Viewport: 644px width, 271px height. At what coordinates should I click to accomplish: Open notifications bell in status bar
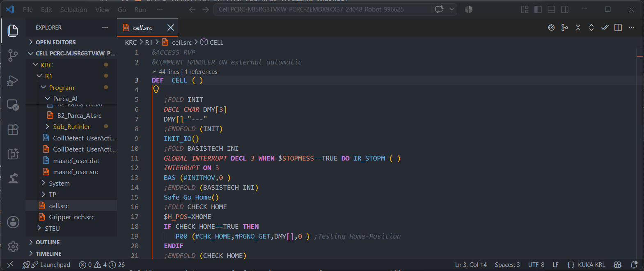(634, 265)
